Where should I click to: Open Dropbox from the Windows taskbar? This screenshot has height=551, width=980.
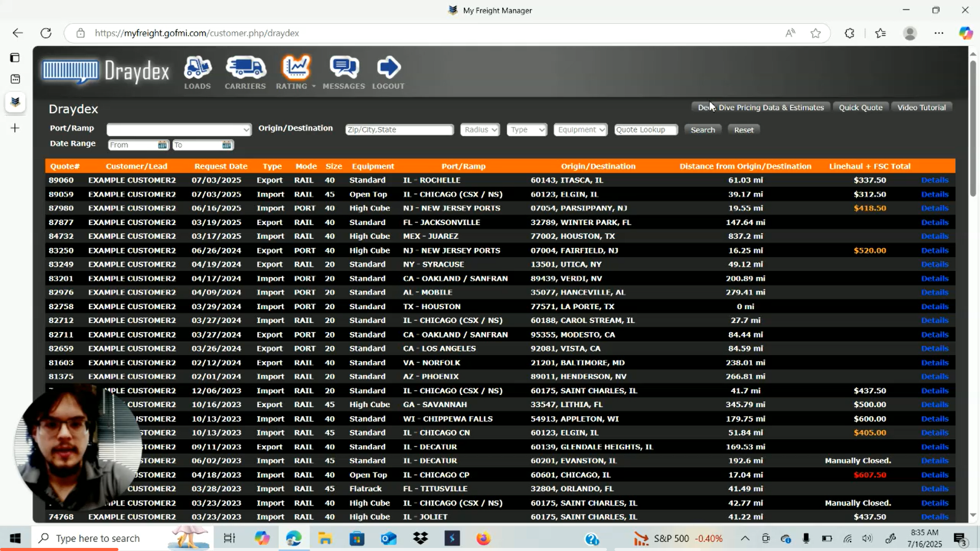coord(421,538)
